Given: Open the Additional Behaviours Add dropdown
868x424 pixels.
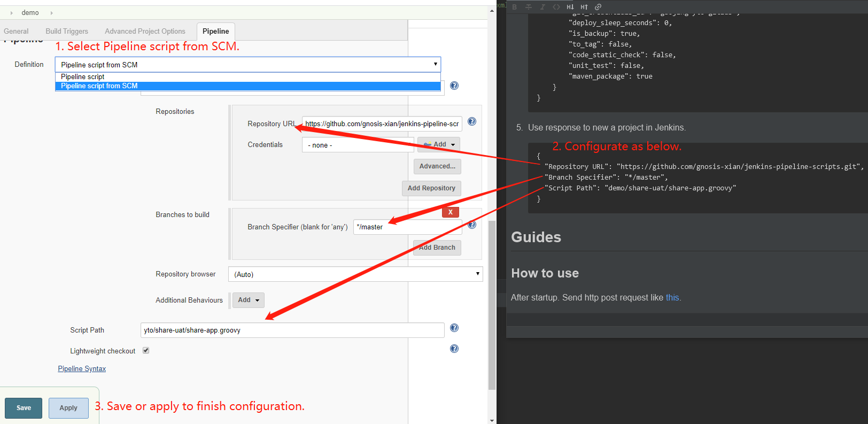Looking at the screenshot, I should pyautogui.click(x=249, y=300).
